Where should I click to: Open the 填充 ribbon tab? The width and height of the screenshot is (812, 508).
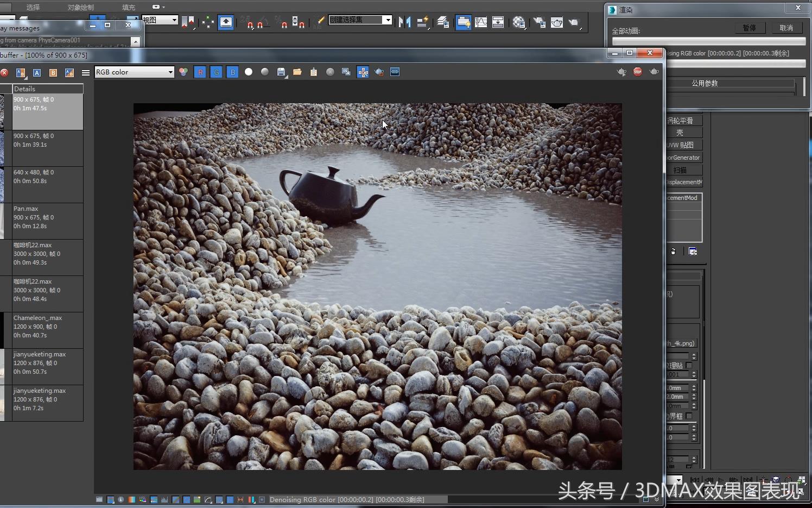[129, 7]
